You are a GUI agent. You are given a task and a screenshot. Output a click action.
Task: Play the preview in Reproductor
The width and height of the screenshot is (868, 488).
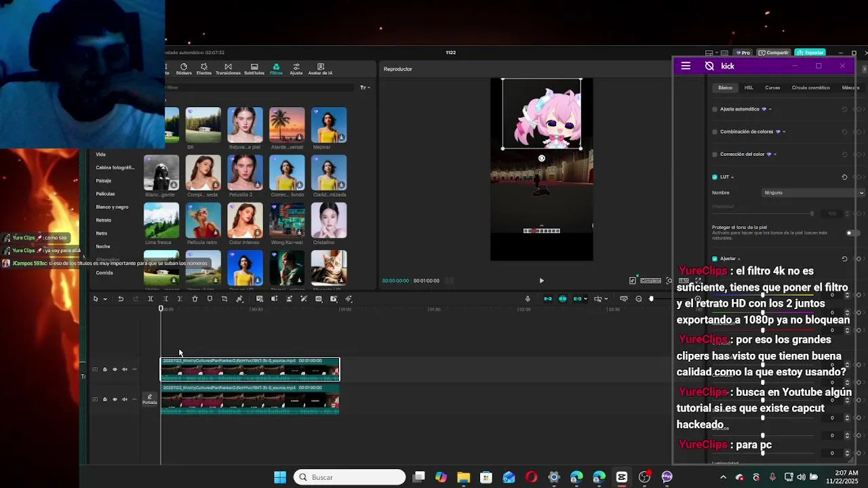pos(541,281)
